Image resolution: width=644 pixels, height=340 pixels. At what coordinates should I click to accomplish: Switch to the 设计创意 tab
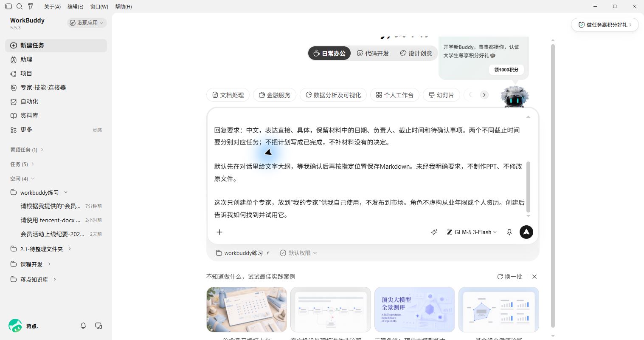point(416,53)
